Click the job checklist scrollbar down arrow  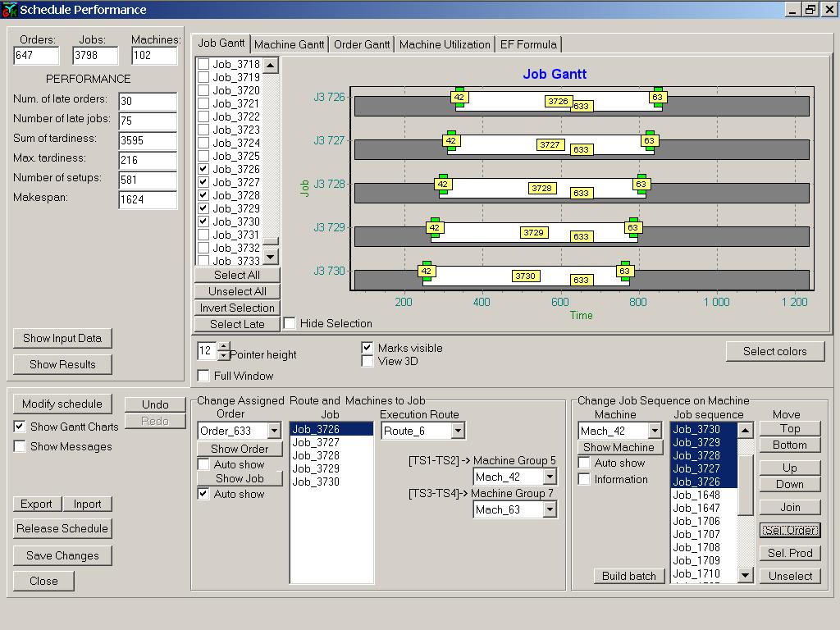pos(271,257)
